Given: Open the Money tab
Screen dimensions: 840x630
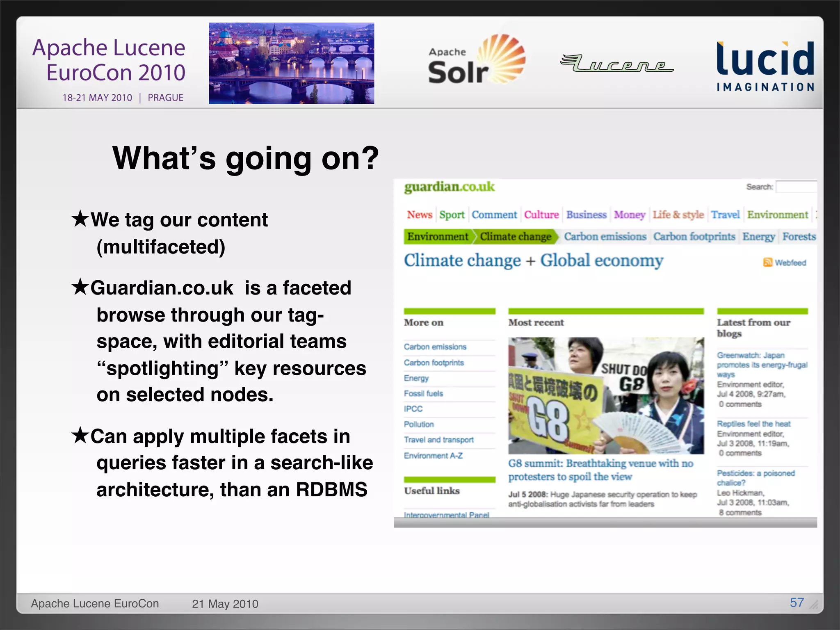Looking at the screenshot, I should (x=630, y=215).
